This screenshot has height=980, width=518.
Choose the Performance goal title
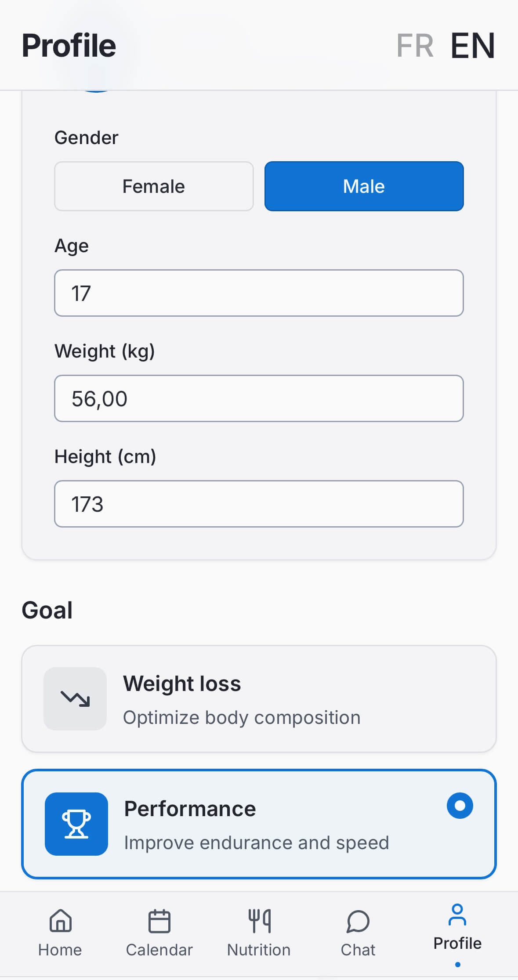pos(190,809)
